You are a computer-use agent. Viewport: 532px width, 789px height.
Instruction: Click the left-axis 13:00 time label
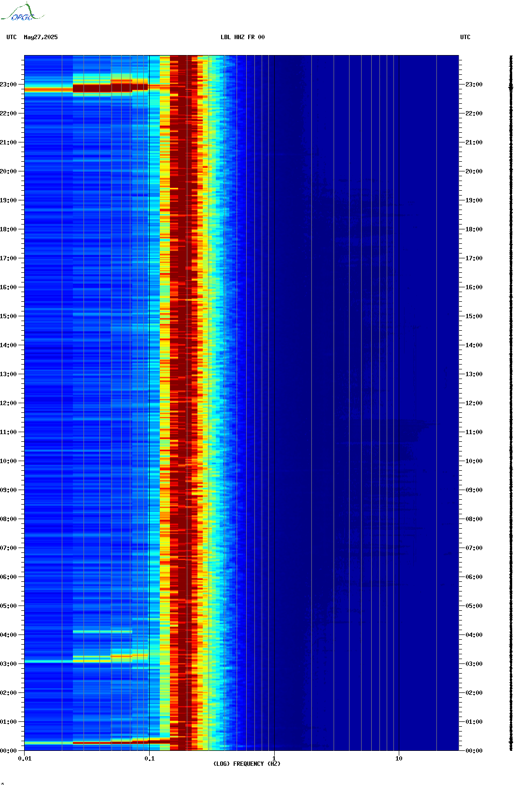pos(8,374)
